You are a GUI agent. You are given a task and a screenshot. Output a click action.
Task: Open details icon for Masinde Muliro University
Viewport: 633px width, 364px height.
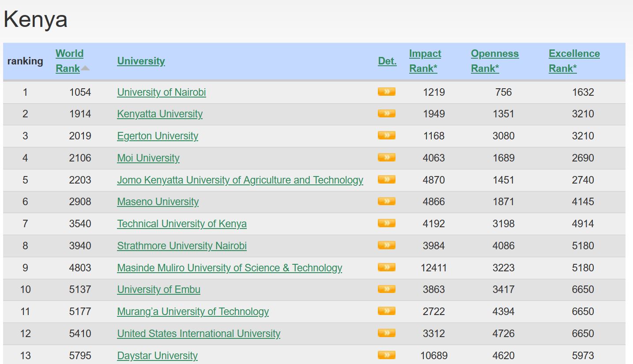[x=386, y=267]
